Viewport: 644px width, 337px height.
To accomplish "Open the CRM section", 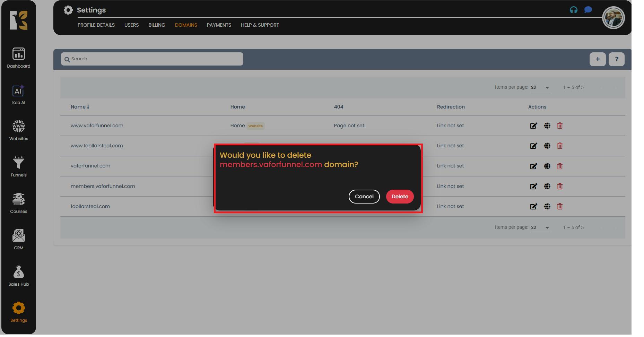I will (19, 240).
